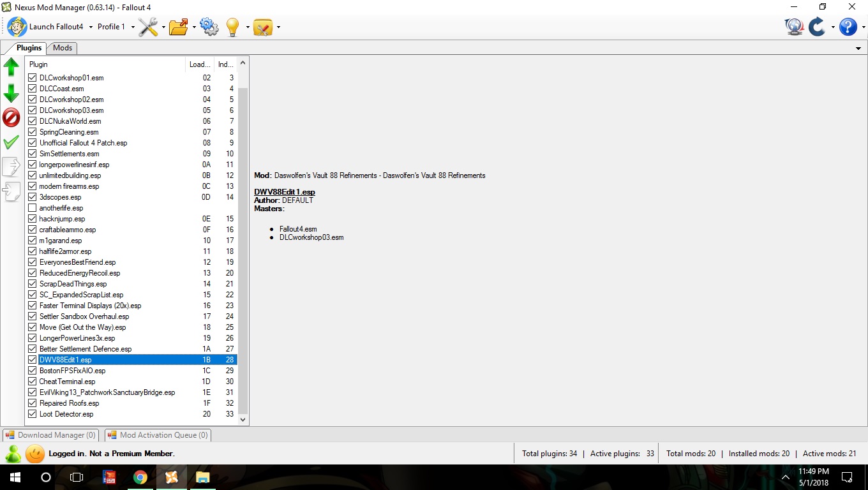868x490 pixels.
Task: Expand the tools icon dropdown arrow
Action: (163, 27)
